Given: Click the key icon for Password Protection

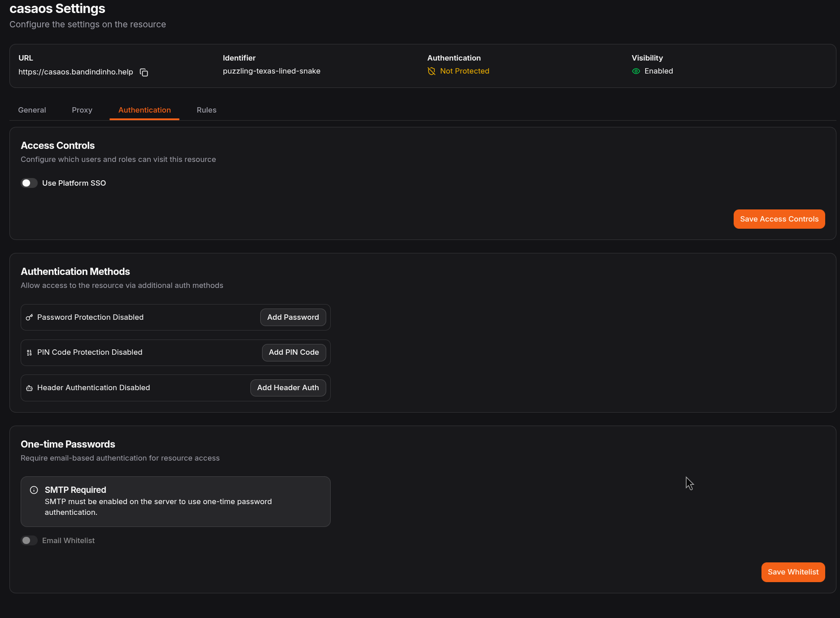Looking at the screenshot, I should (29, 318).
